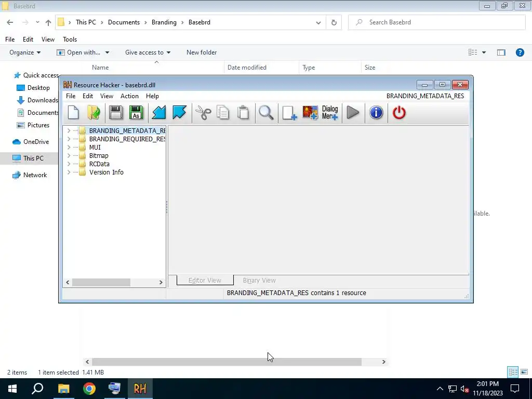Viewport: 532px width, 399px height.
Task: Click the Search Basebrd input field
Action: [x=436, y=22]
